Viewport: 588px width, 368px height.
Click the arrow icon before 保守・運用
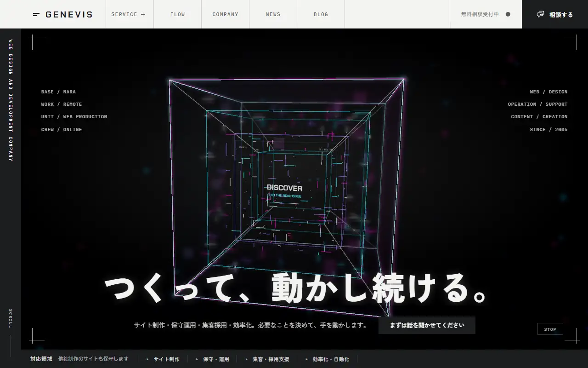coord(198,359)
